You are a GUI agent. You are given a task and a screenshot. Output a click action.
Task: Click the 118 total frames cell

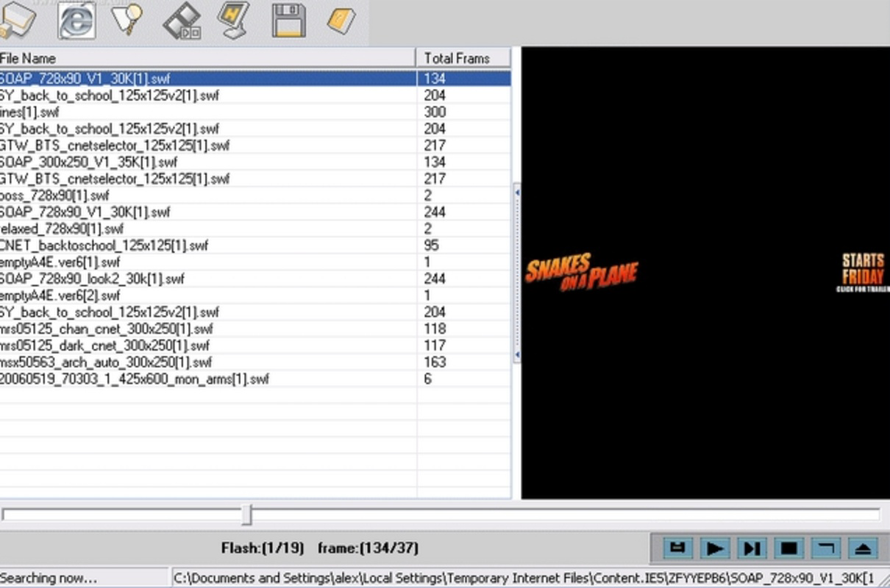(463, 329)
